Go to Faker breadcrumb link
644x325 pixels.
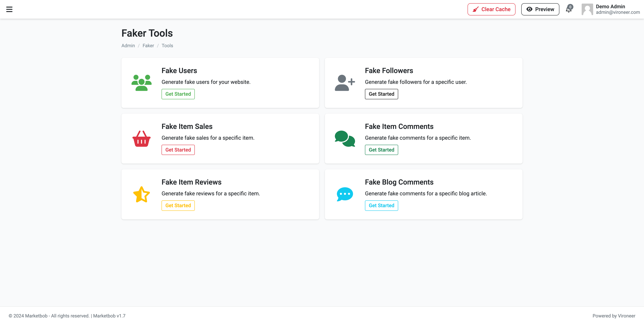tap(148, 46)
